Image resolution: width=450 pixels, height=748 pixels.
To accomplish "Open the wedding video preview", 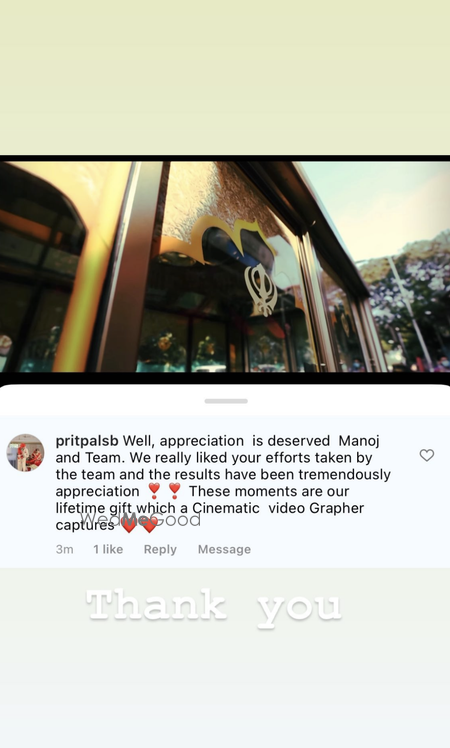I will pos(225,267).
